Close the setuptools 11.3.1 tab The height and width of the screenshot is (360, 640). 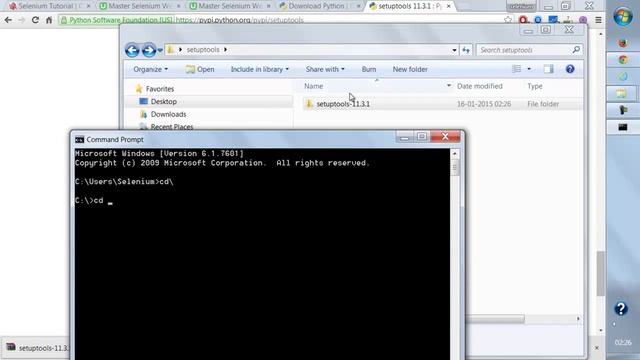point(449,6)
